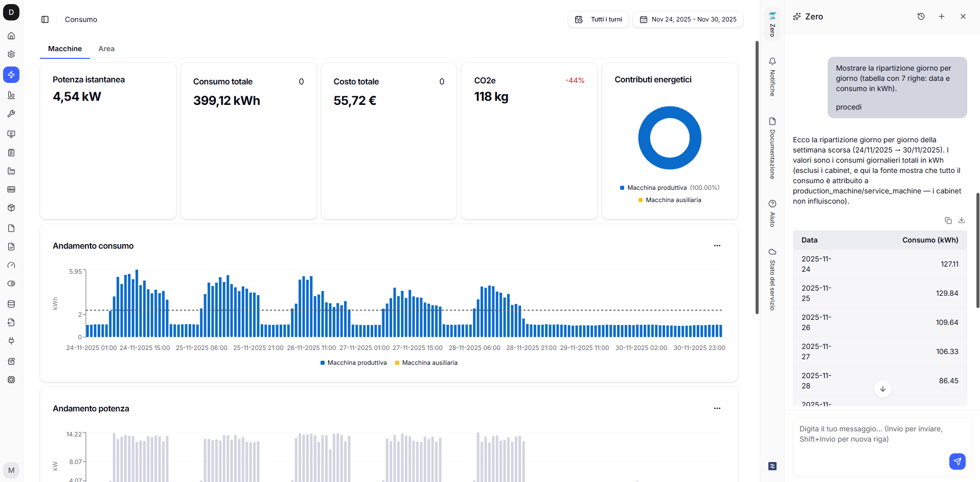This screenshot has height=482, width=980.
Task: Toggle Macchina ausiliaria in donut legend
Action: [x=670, y=200]
